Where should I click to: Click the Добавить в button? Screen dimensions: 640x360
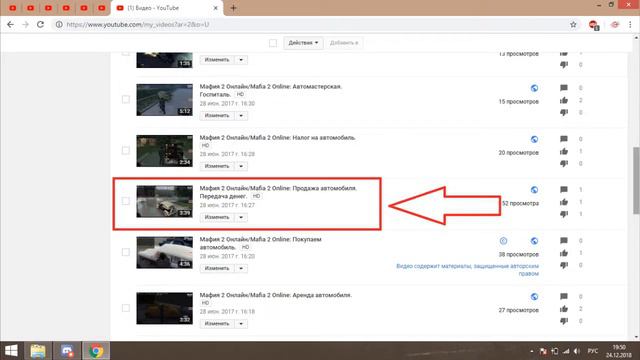344,43
